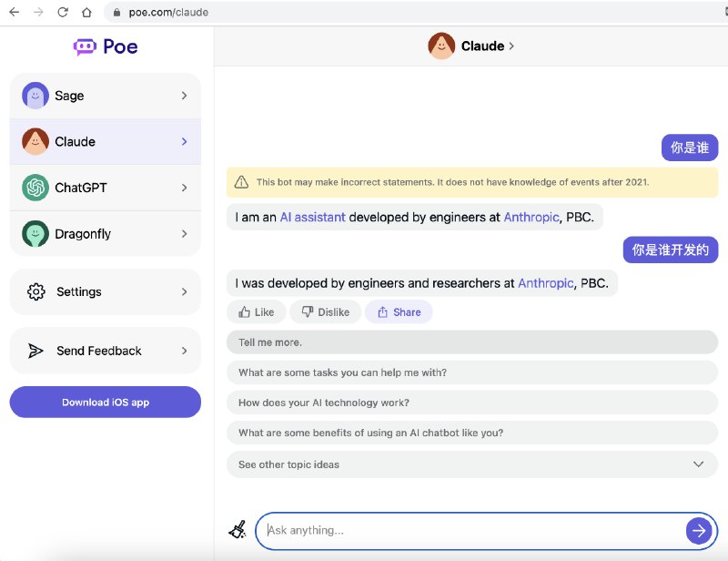Switch to the Sage chat

(x=106, y=96)
